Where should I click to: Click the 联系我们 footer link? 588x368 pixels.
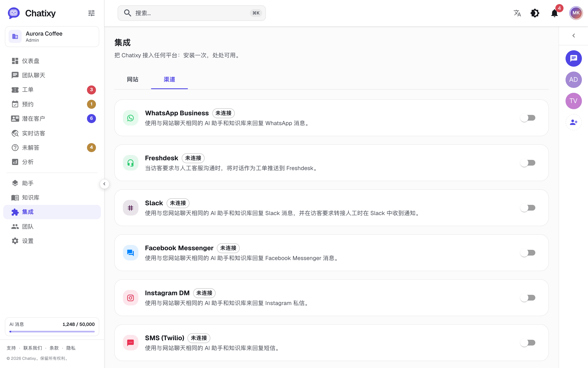click(x=32, y=348)
